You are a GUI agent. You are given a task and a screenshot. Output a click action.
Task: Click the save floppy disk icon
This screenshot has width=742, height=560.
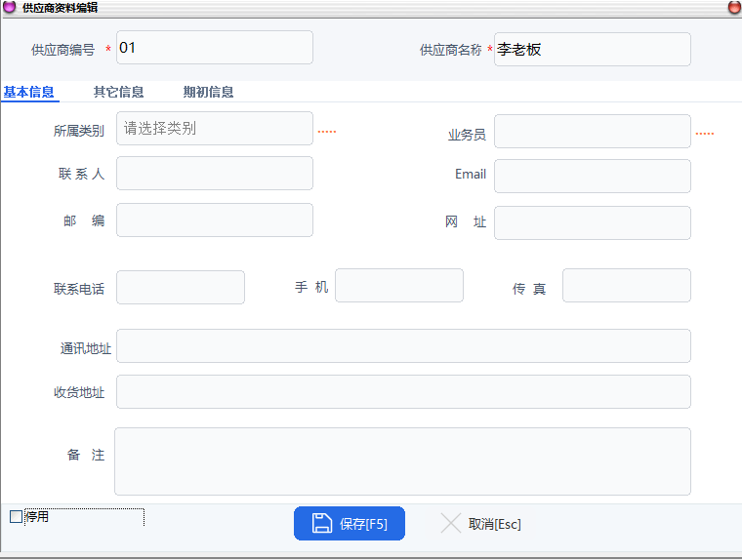pos(322,524)
